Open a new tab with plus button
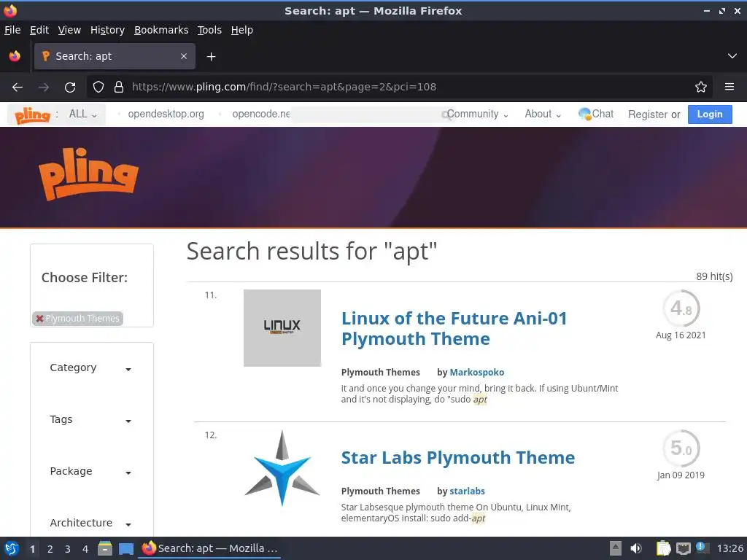The width and height of the screenshot is (747, 560). [211, 57]
